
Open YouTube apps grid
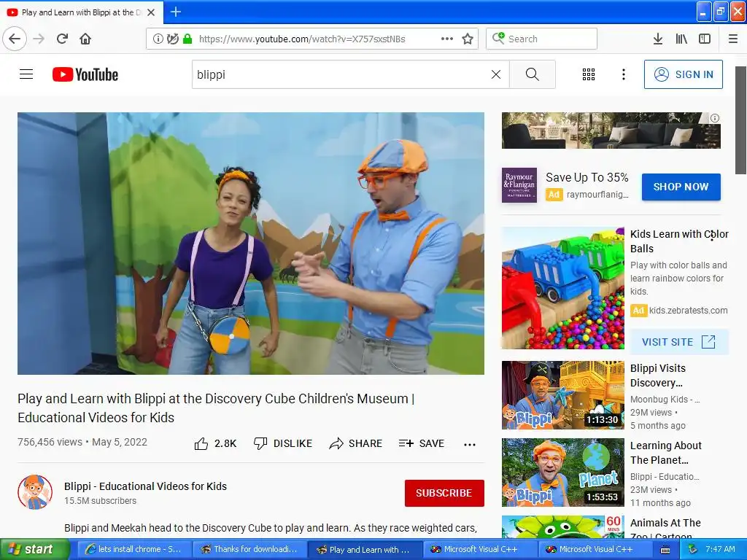(589, 74)
